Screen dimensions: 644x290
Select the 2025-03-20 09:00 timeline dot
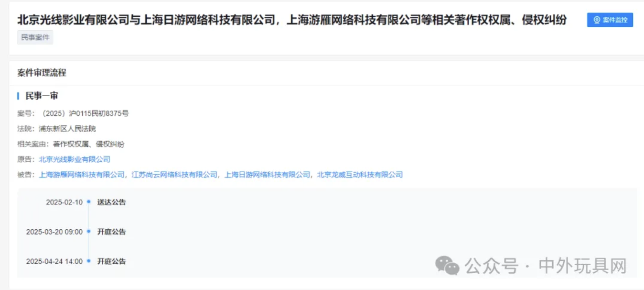point(89,232)
